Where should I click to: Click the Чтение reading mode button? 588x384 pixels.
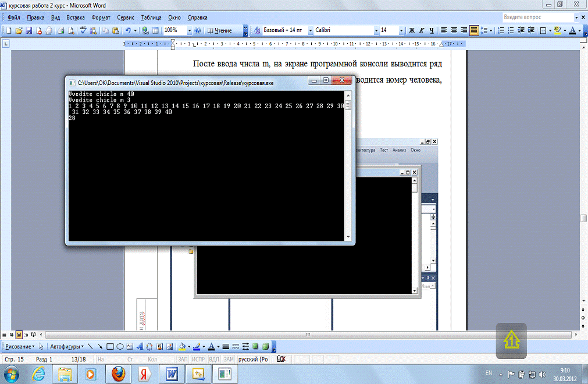click(x=219, y=30)
